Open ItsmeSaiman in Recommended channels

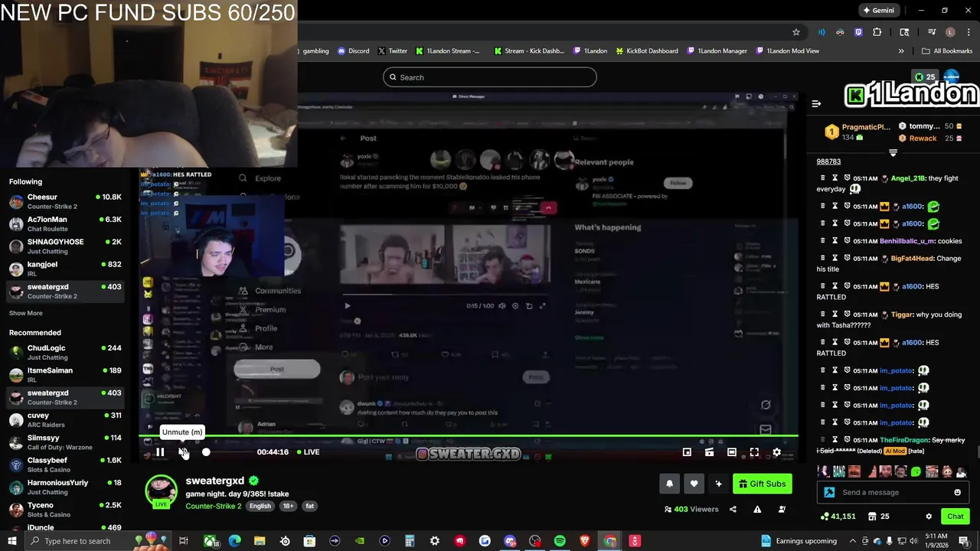[65, 375]
